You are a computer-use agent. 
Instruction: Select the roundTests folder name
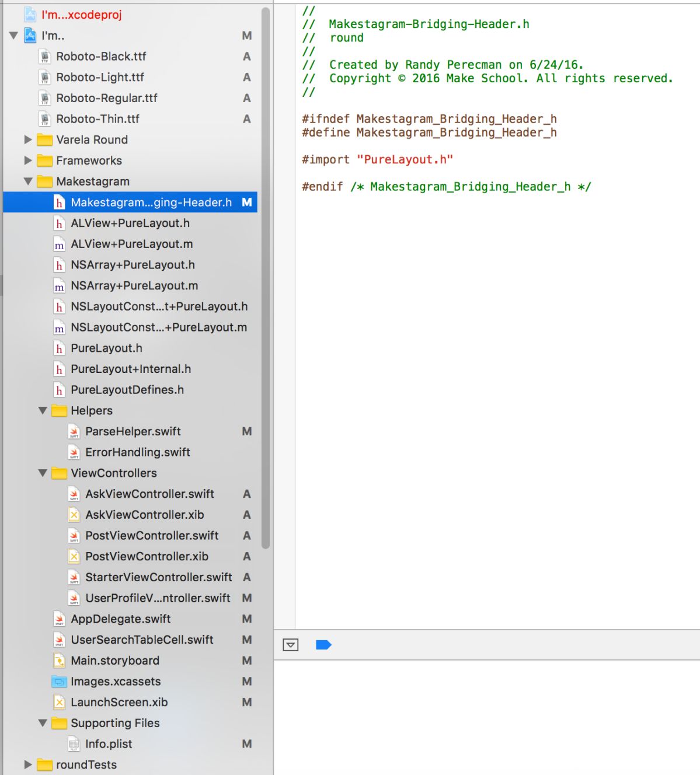[86, 765]
